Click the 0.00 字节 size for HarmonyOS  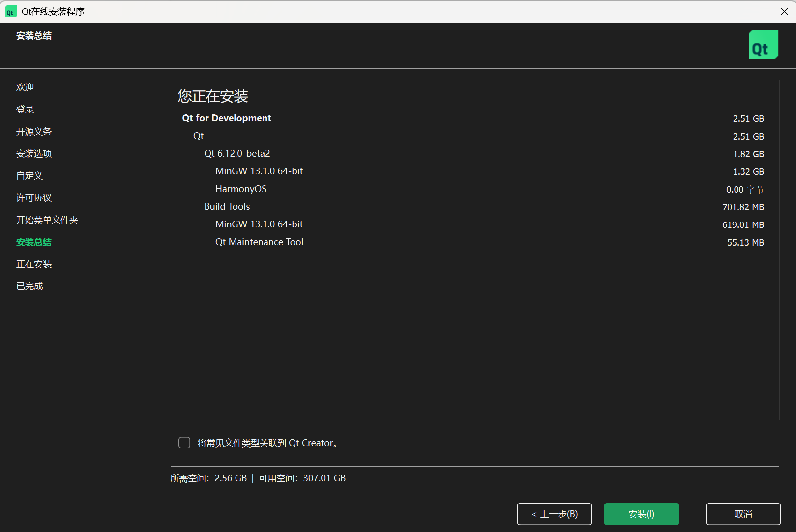[x=745, y=190]
